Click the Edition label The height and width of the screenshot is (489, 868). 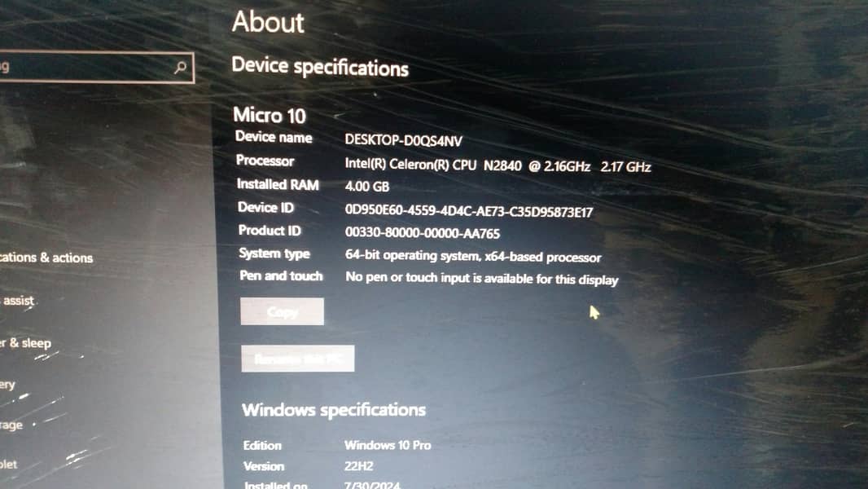click(x=262, y=445)
